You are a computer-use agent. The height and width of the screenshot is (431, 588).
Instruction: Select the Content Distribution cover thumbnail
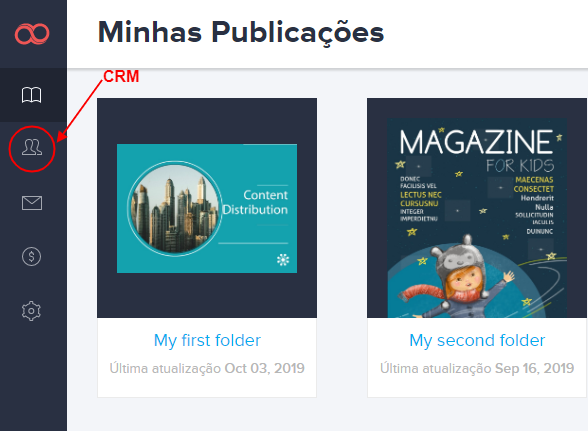(207, 209)
